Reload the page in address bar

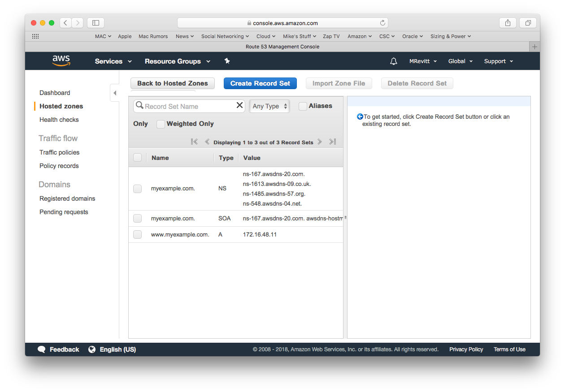pyautogui.click(x=382, y=23)
